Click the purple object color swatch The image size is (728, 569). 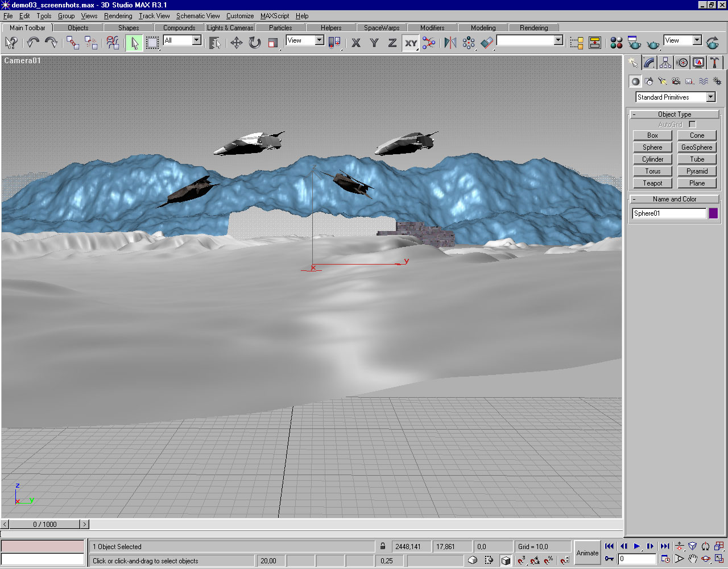point(713,213)
